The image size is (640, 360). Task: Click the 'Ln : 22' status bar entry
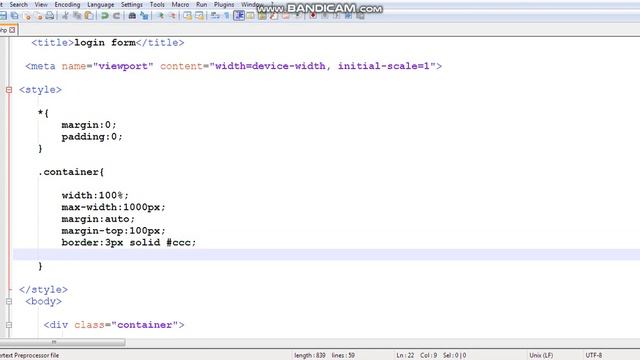(x=405, y=356)
